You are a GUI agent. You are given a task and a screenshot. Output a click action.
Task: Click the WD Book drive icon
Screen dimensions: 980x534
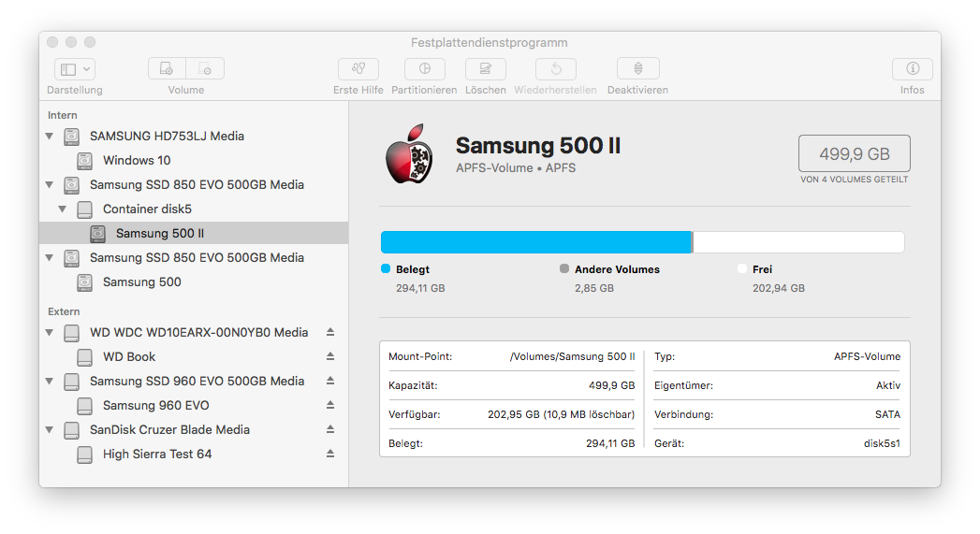tap(85, 357)
